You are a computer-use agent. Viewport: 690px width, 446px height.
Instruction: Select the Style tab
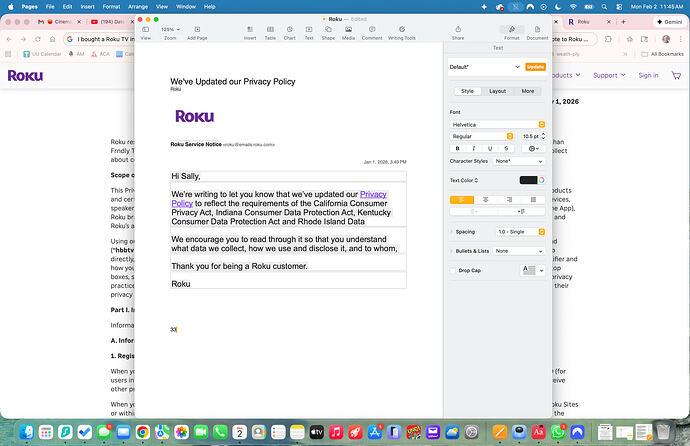467,91
